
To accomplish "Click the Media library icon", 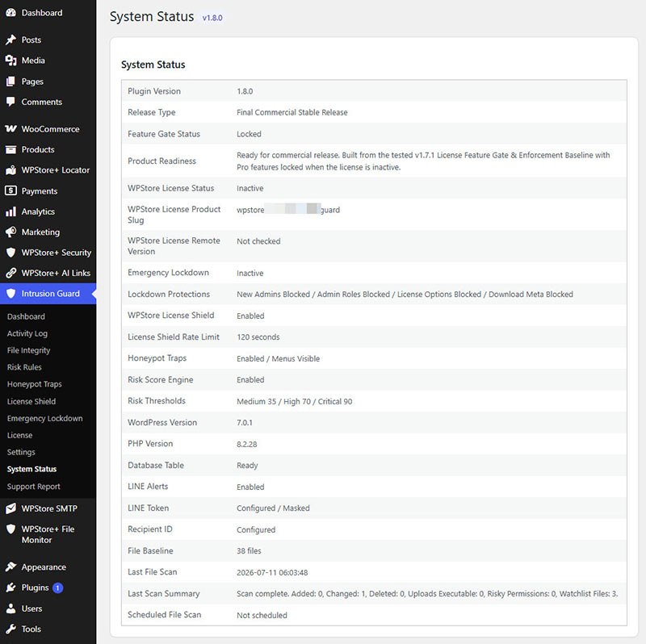I will [10, 61].
